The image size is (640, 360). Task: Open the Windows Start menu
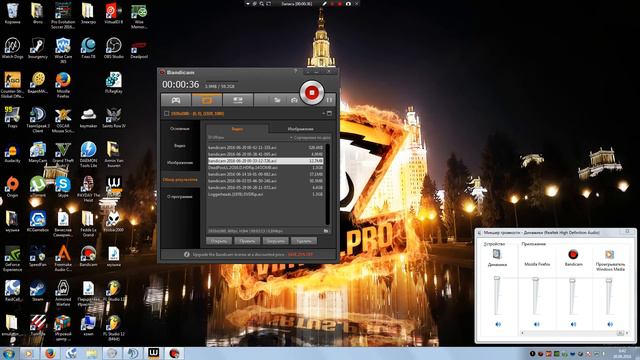[9, 353]
